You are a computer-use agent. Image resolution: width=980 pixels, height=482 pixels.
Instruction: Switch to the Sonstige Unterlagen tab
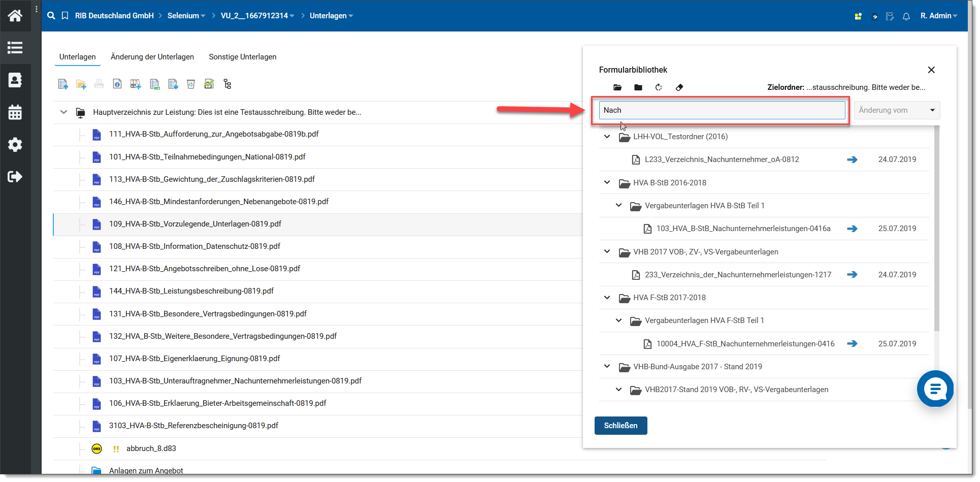pos(243,57)
